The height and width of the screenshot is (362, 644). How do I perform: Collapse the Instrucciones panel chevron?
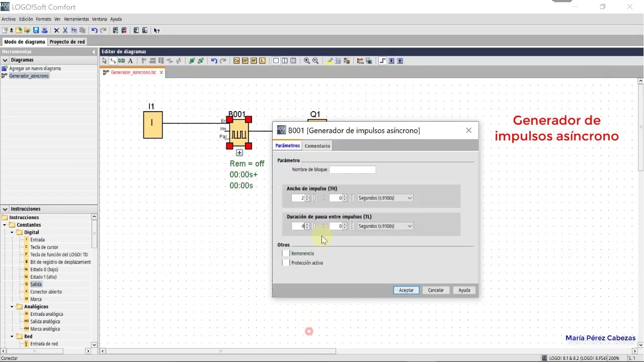pyautogui.click(x=5, y=209)
